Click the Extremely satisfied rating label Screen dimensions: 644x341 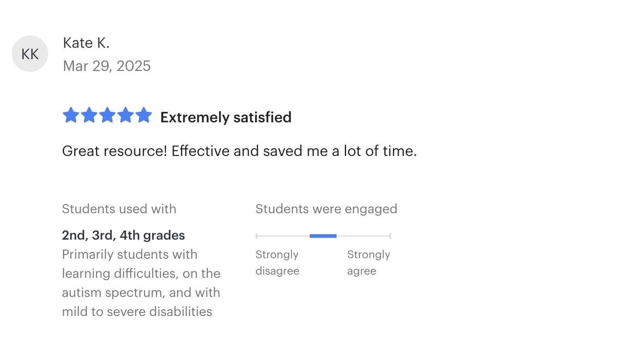pos(226,117)
